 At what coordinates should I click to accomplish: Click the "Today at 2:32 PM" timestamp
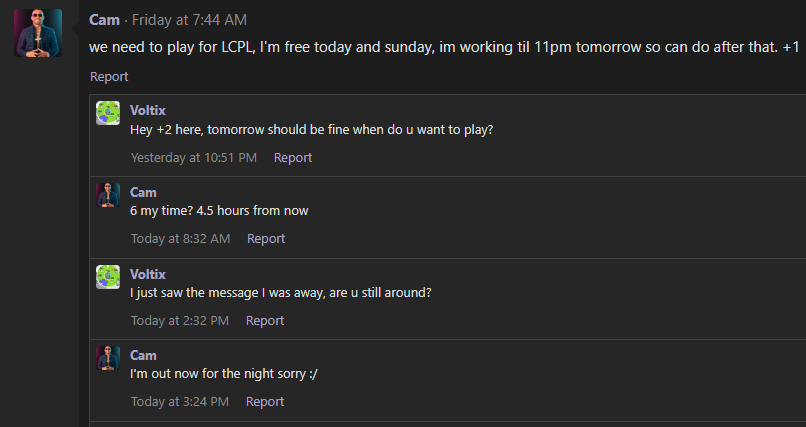tap(180, 320)
